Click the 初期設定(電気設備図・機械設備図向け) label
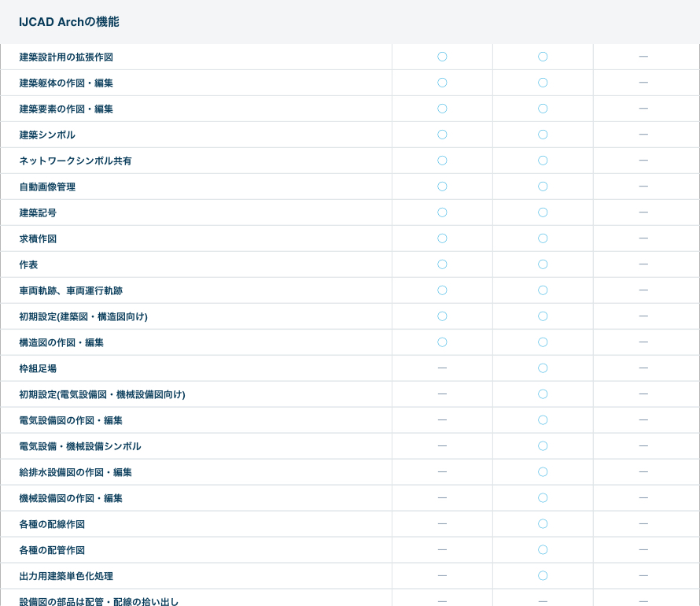This screenshot has width=700, height=606. pyautogui.click(x=102, y=394)
